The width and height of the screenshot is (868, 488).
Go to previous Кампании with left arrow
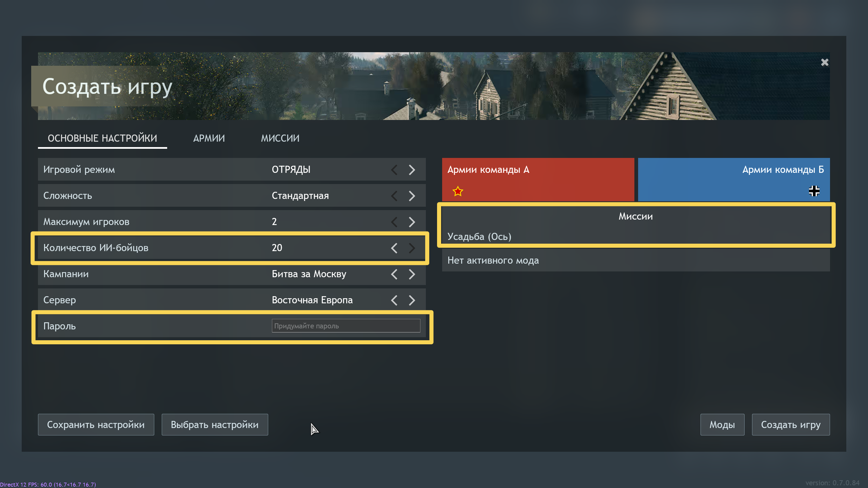tap(394, 274)
